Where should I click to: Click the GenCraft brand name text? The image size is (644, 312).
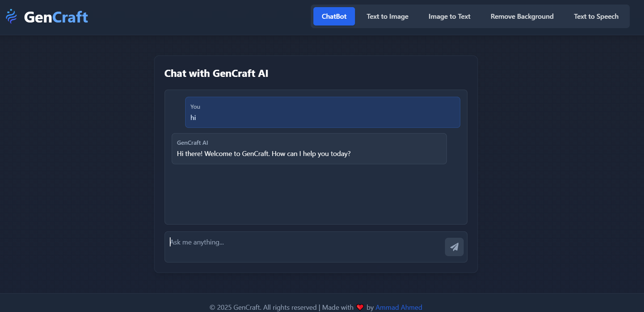pyautogui.click(x=55, y=16)
